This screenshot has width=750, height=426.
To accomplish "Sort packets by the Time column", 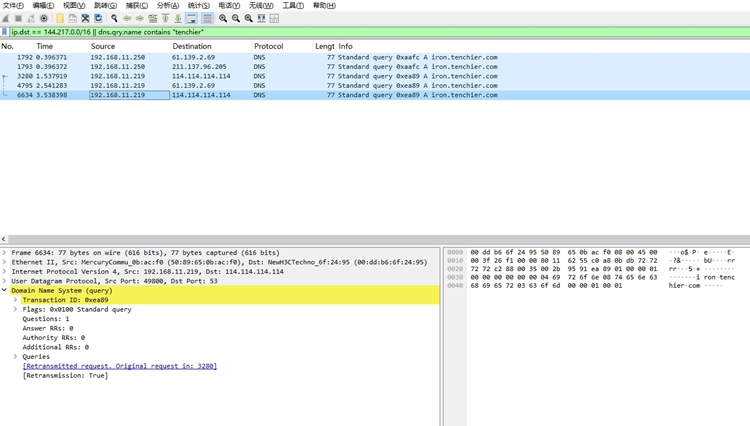I will point(61,46).
